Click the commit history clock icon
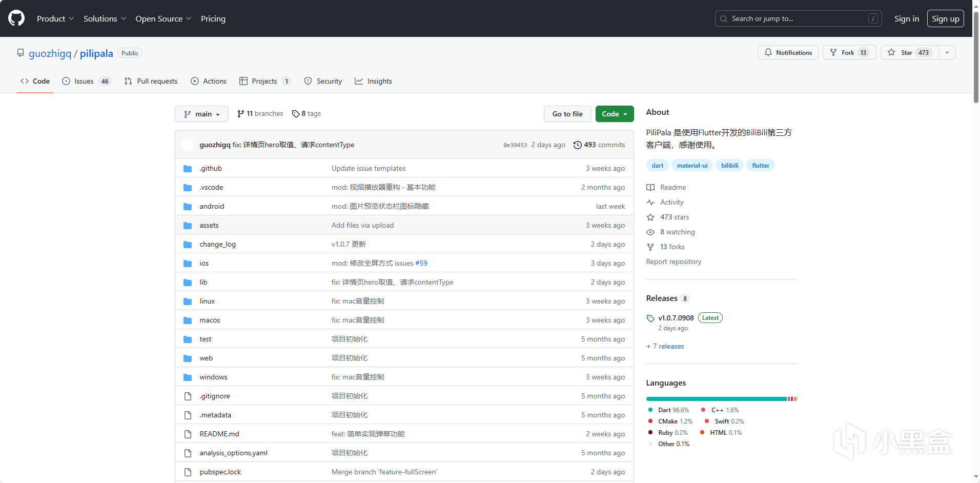Image resolution: width=980 pixels, height=483 pixels. 577,145
